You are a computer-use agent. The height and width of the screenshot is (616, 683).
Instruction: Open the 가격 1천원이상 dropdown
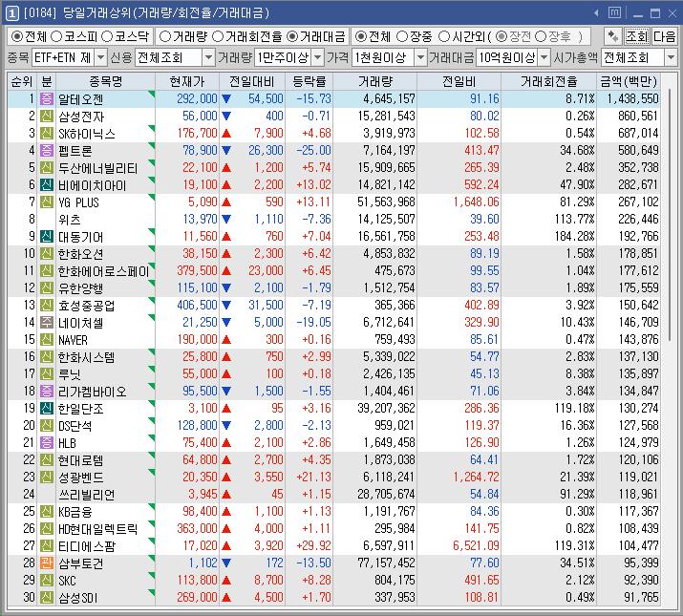[x=420, y=57]
